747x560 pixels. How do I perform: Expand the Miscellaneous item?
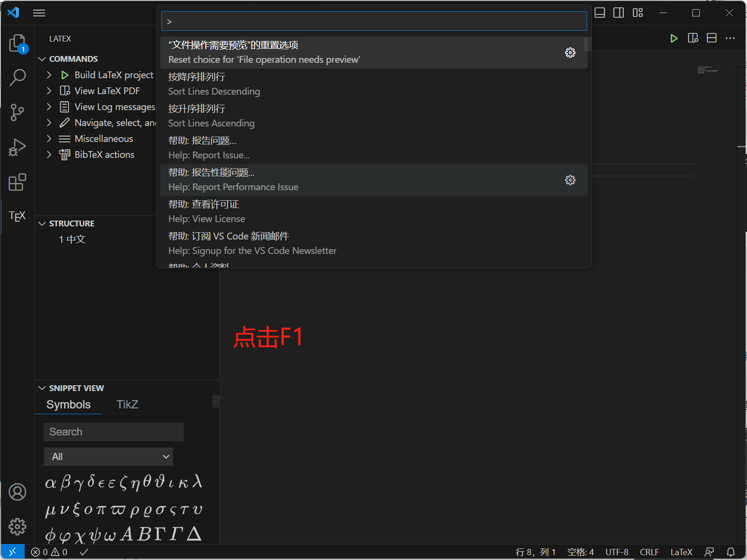point(49,139)
